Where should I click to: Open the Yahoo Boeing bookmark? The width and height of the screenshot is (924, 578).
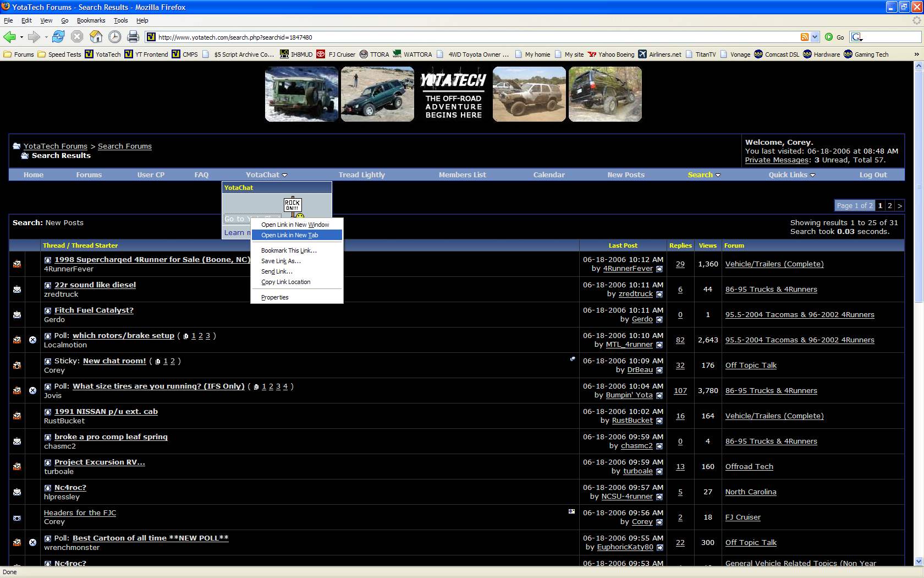[x=611, y=54]
